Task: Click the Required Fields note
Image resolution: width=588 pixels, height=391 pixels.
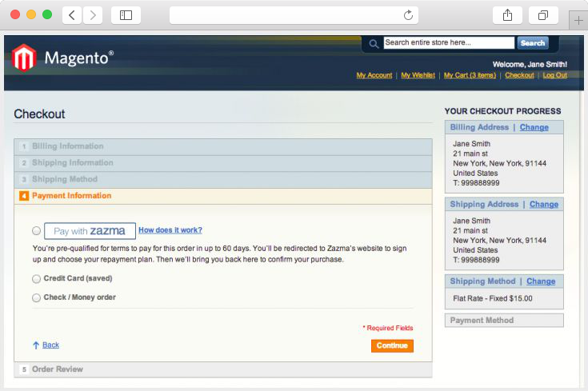Action: pos(388,328)
